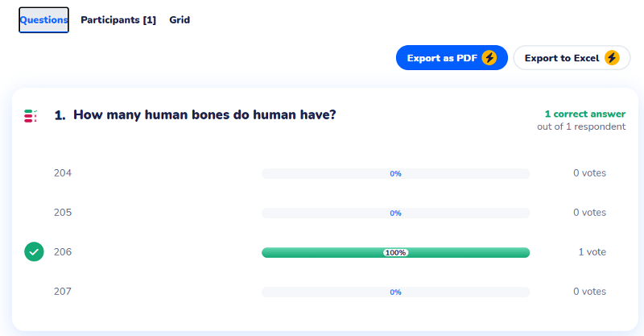
Task: Click the 100% green progress bar for 206
Action: pos(395,252)
